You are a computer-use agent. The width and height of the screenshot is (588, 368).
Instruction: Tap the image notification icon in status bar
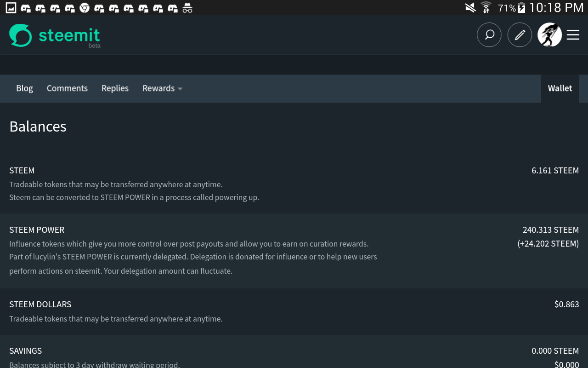click(x=11, y=8)
